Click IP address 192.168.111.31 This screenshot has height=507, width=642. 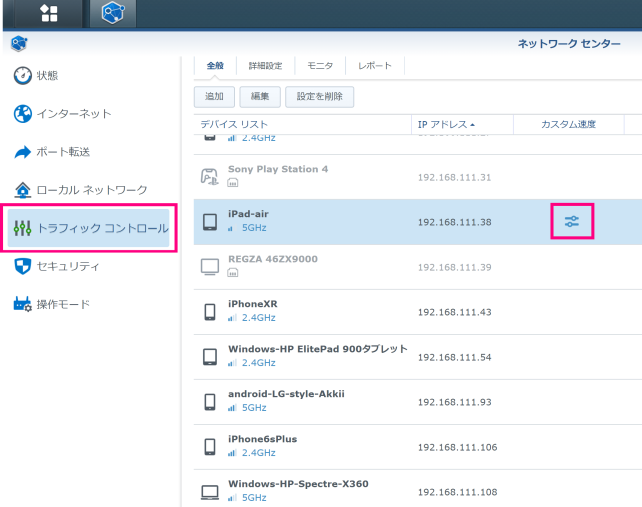(x=454, y=177)
